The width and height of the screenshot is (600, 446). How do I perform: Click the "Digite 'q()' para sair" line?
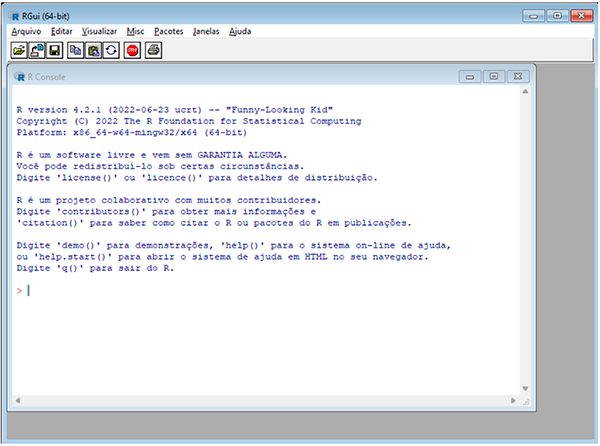[95, 268]
